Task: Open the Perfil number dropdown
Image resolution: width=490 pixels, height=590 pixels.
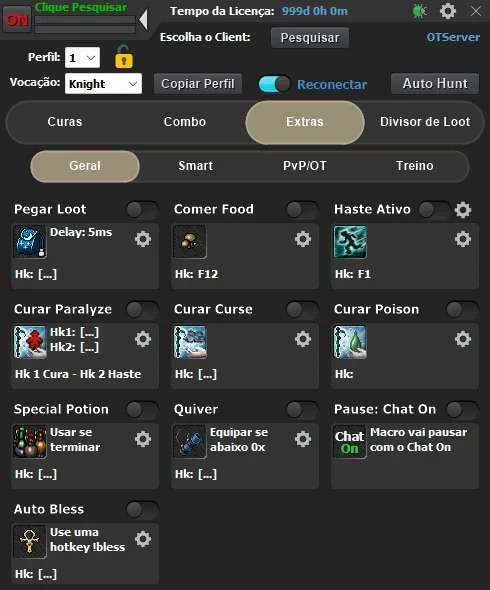Action: click(x=82, y=58)
